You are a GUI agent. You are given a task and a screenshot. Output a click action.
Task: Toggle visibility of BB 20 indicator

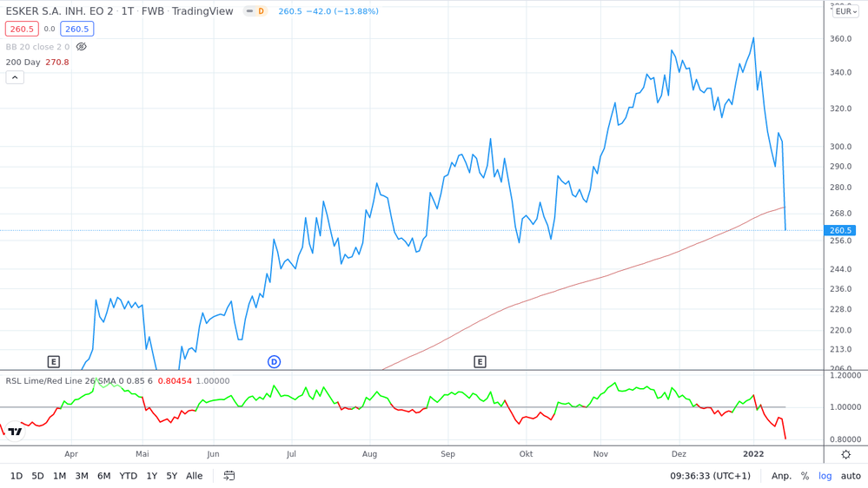tap(82, 47)
